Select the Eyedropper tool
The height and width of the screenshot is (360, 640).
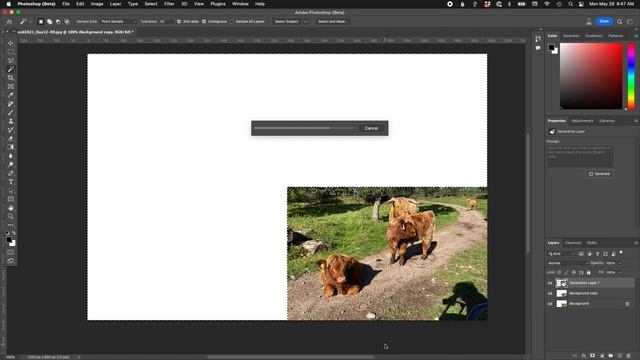11,95
